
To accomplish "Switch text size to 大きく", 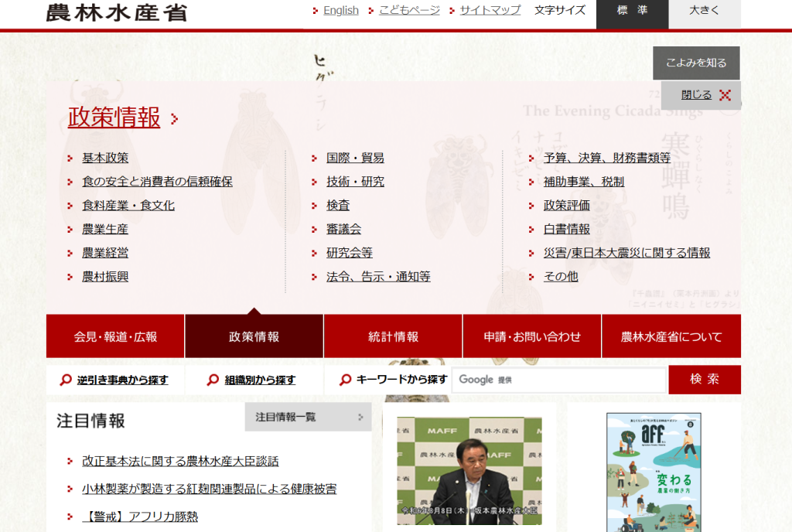I will click(704, 11).
